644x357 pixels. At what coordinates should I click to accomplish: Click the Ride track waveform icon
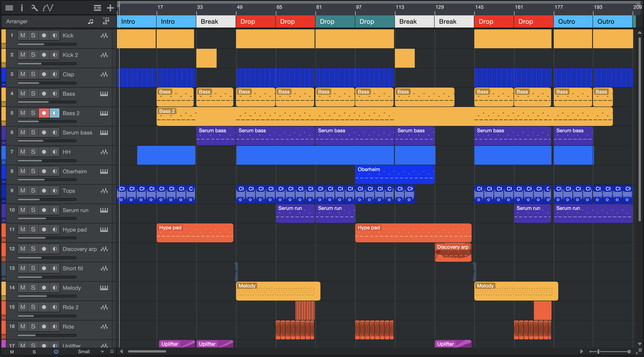click(104, 327)
